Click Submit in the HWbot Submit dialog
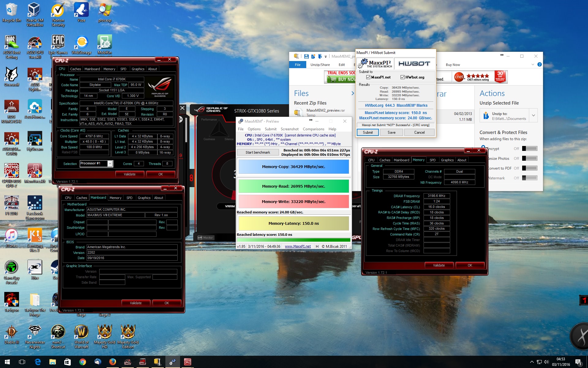Screen dimensions: 588x368 click(368, 132)
